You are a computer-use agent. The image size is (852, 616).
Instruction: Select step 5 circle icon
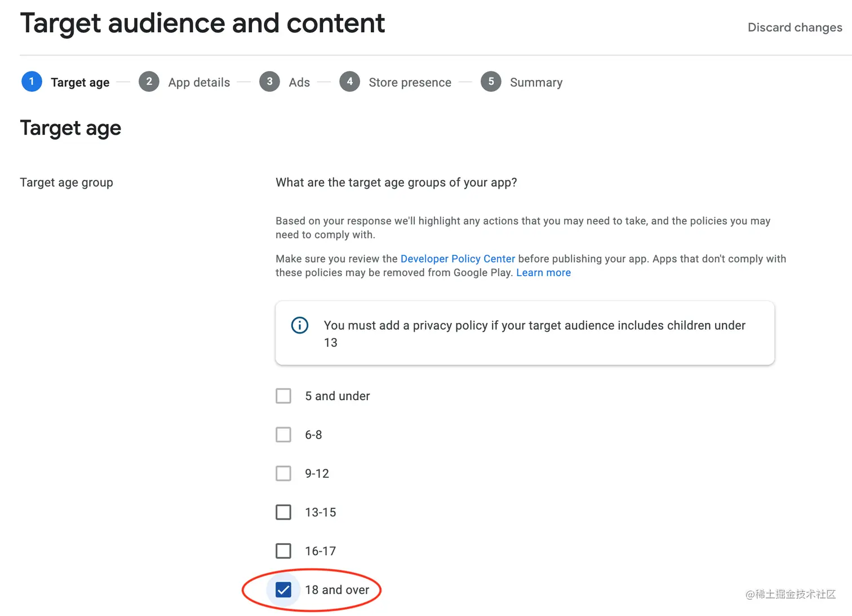click(x=491, y=82)
